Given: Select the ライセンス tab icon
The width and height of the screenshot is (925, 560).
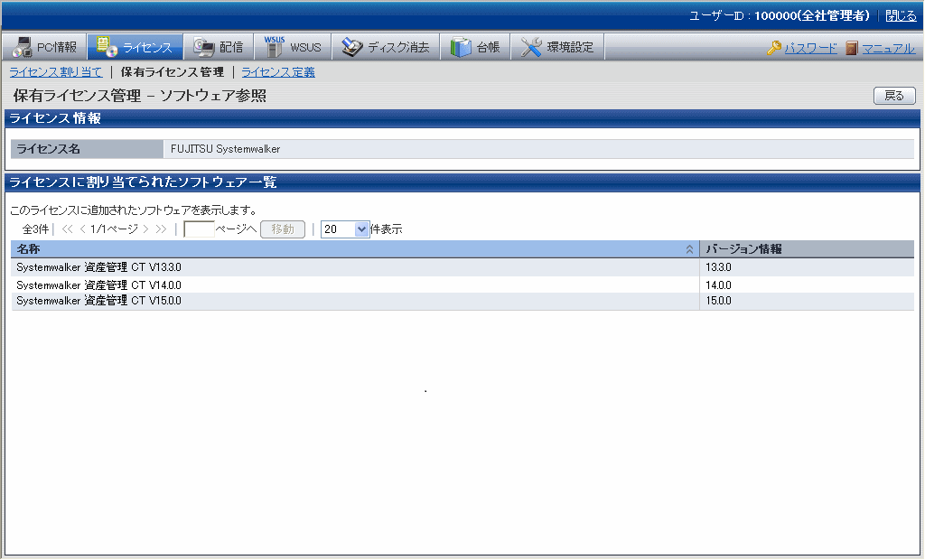Looking at the screenshot, I should pos(107,47).
